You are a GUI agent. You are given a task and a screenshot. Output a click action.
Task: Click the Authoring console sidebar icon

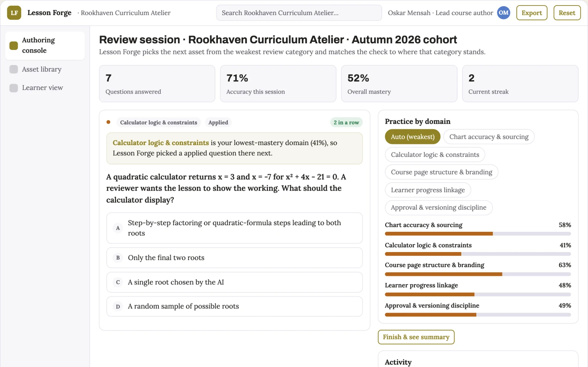[x=14, y=46]
